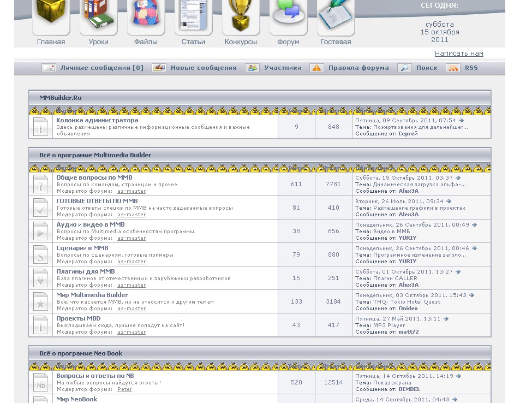The image size is (532, 403).
Task: Click the Аудио и видео в ММВ play icon
Action: point(41,231)
